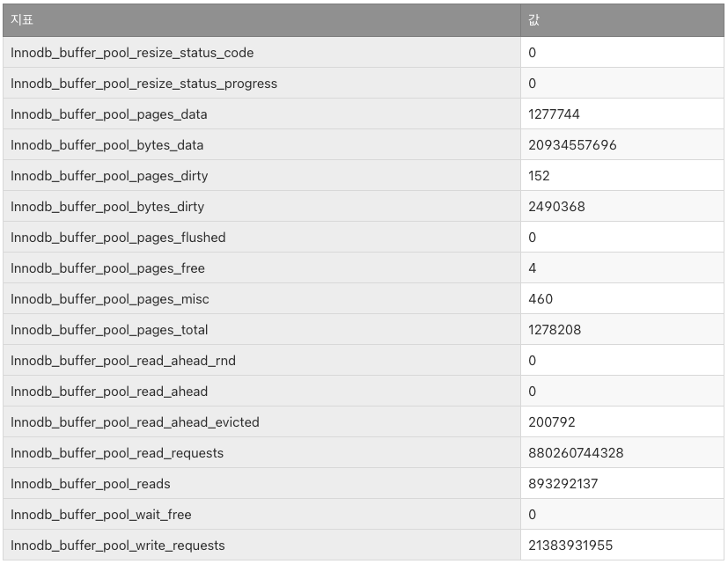Select the Innodb_buffer_pool_read_ahead metric name
Image resolution: width=728 pixels, height=564 pixels.
click(x=109, y=392)
